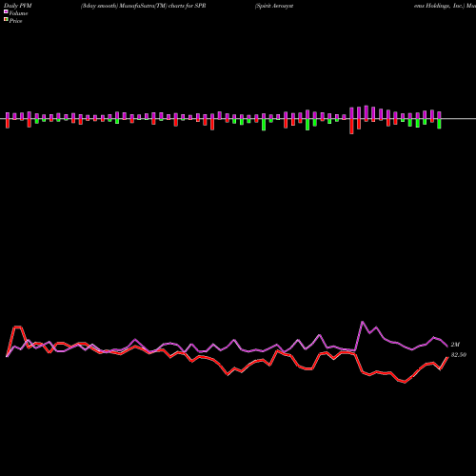Click the 'Daily PVM' title text
Viewport: 476px width, 476px height.
click(18, 6)
